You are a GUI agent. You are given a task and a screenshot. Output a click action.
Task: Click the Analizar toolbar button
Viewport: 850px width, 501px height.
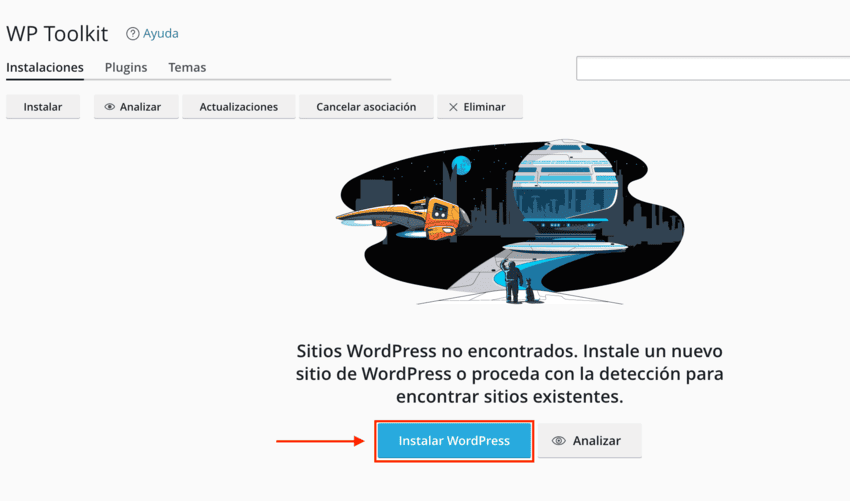point(136,107)
